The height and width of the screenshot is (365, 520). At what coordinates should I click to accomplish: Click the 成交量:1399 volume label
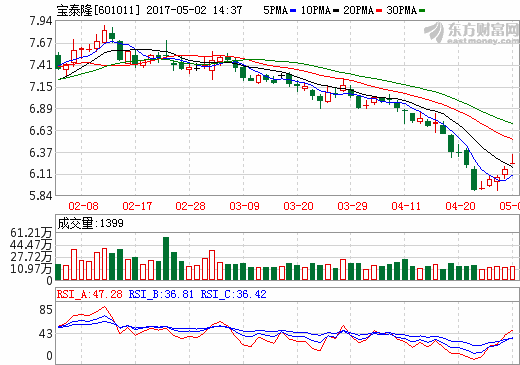[90, 223]
